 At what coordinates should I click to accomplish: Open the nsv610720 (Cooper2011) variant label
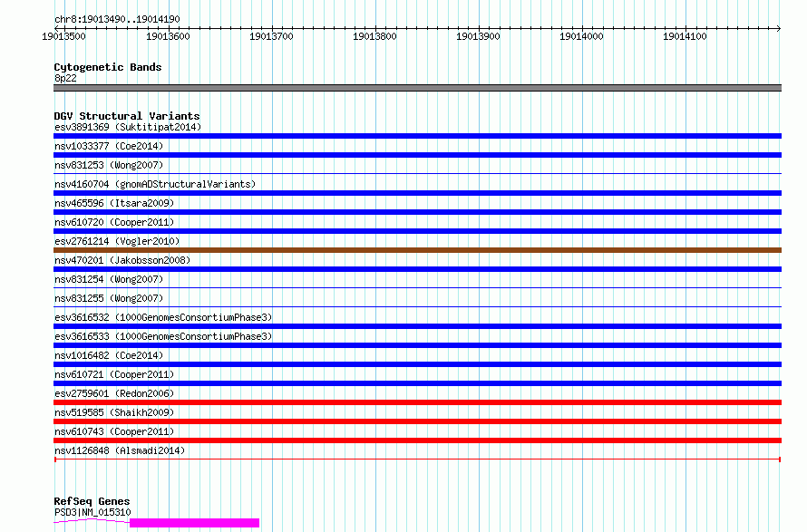(114, 222)
